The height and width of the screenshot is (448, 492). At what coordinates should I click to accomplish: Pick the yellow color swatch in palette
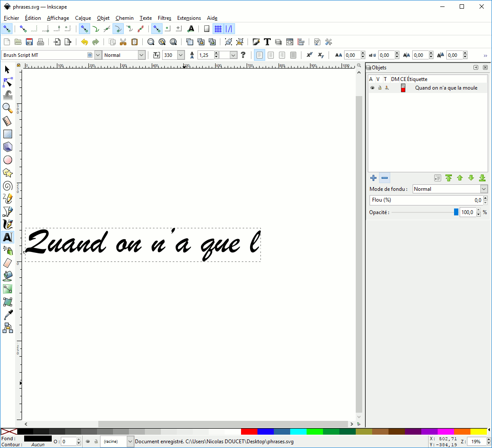tap(479, 432)
